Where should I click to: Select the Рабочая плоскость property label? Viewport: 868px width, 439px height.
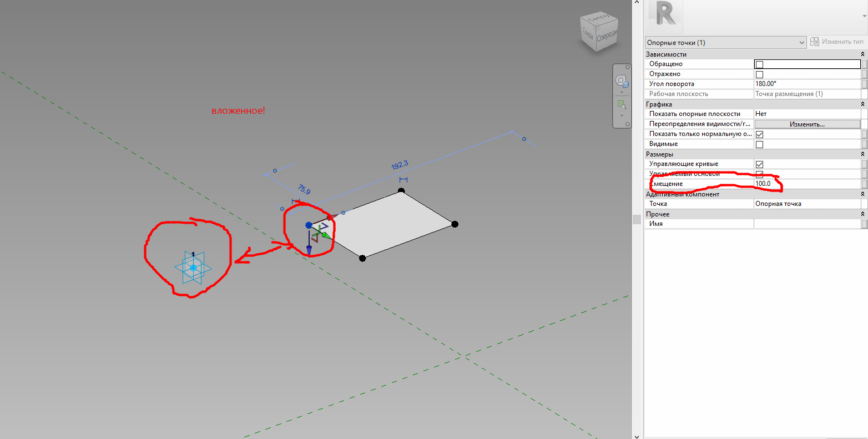679,94
